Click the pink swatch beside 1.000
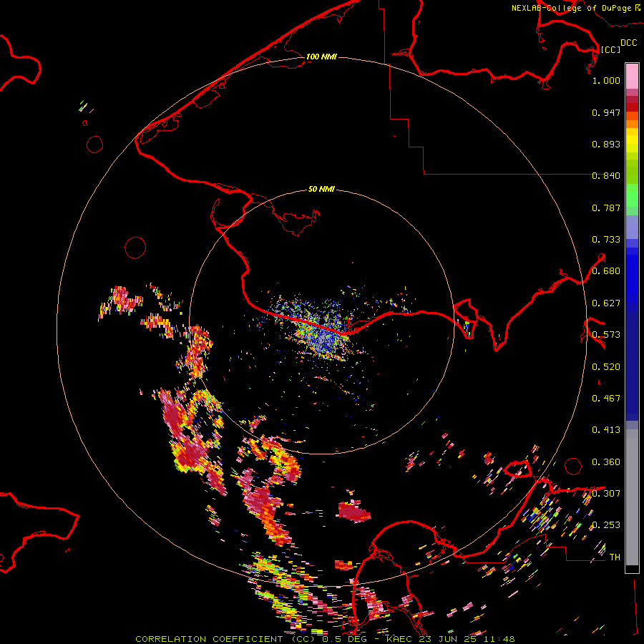 (632, 77)
